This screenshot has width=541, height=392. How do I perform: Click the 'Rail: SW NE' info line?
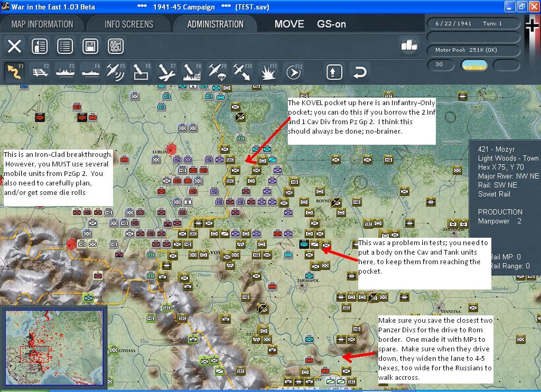pyautogui.click(x=497, y=185)
